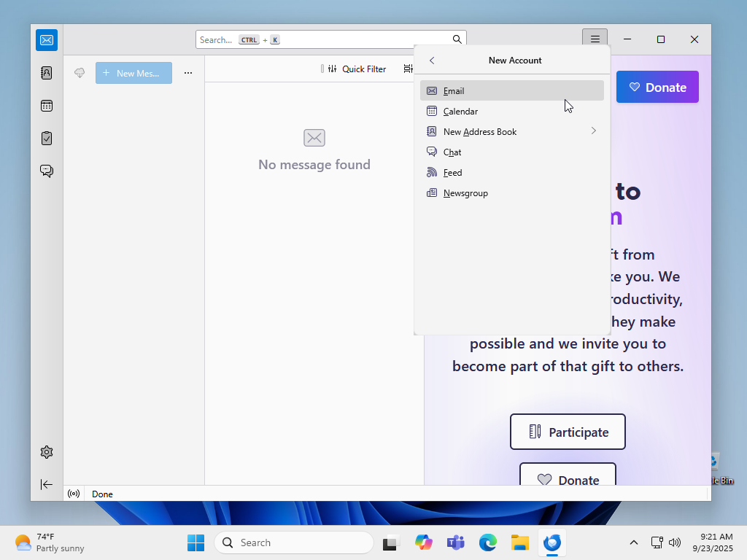Go back from the New Account panel
The image size is (747, 560).
click(432, 61)
